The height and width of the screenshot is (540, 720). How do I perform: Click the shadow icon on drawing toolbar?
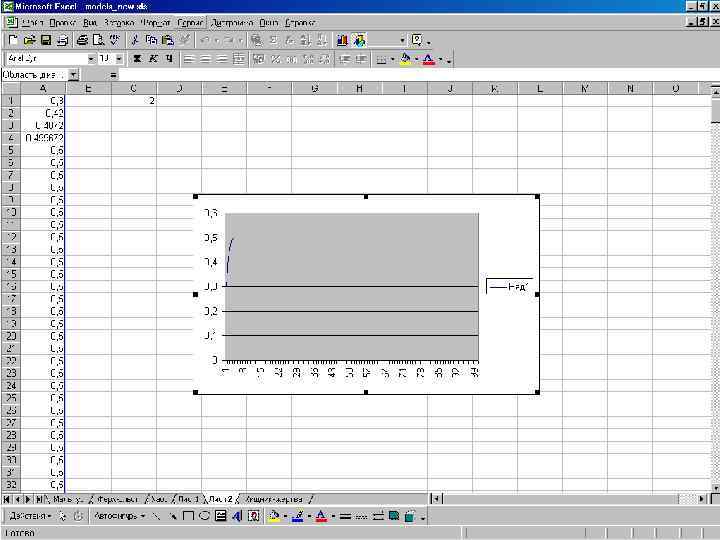tap(394, 516)
